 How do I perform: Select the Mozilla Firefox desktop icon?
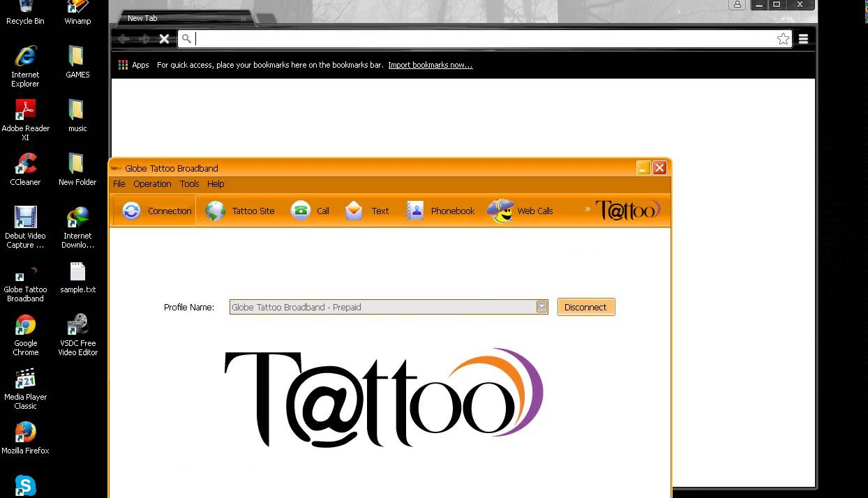tap(25, 438)
